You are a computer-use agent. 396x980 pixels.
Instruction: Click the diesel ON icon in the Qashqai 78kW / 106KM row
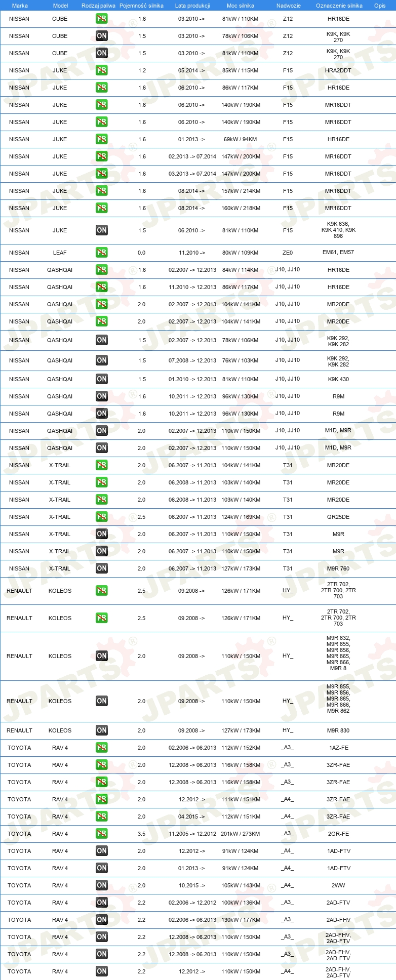coord(102,340)
